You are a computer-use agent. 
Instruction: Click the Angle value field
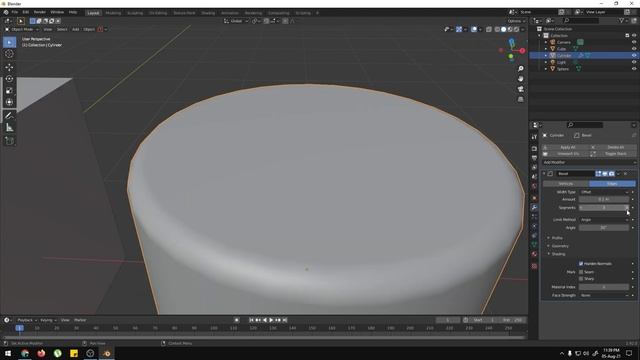pos(604,228)
